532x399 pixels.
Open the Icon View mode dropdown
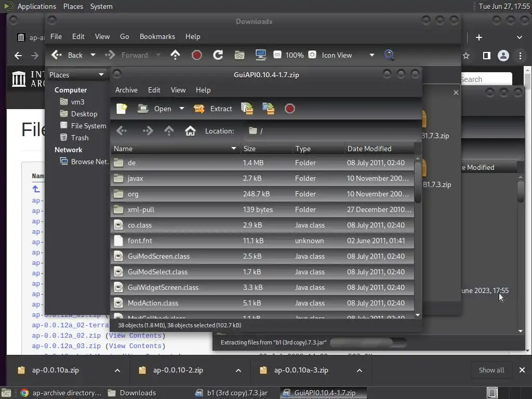point(348,55)
